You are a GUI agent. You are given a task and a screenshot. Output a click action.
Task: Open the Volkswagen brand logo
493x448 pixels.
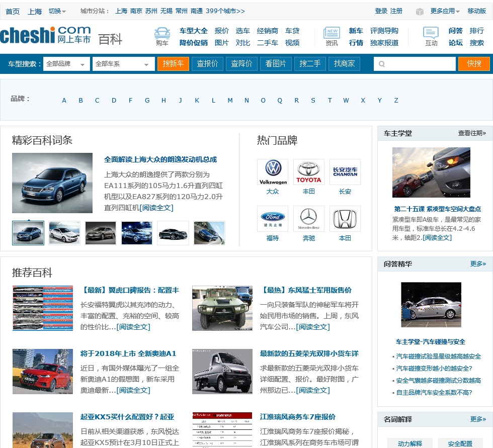[x=273, y=172]
